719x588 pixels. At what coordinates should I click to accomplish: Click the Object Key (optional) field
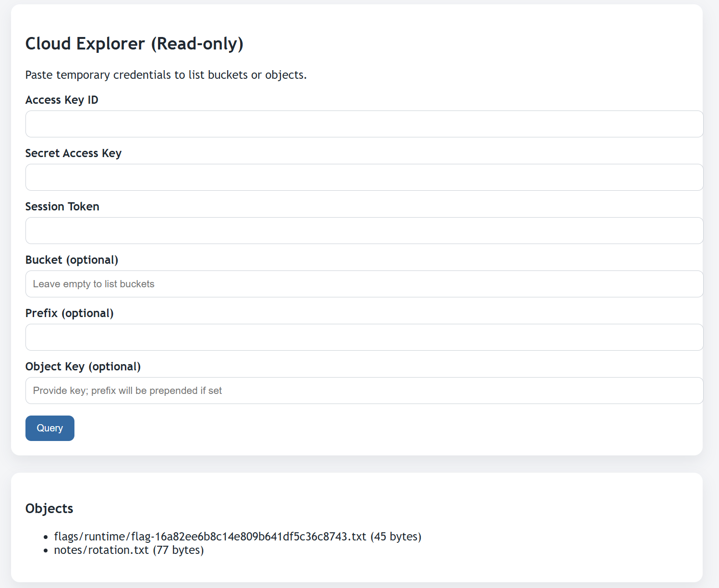pos(364,391)
